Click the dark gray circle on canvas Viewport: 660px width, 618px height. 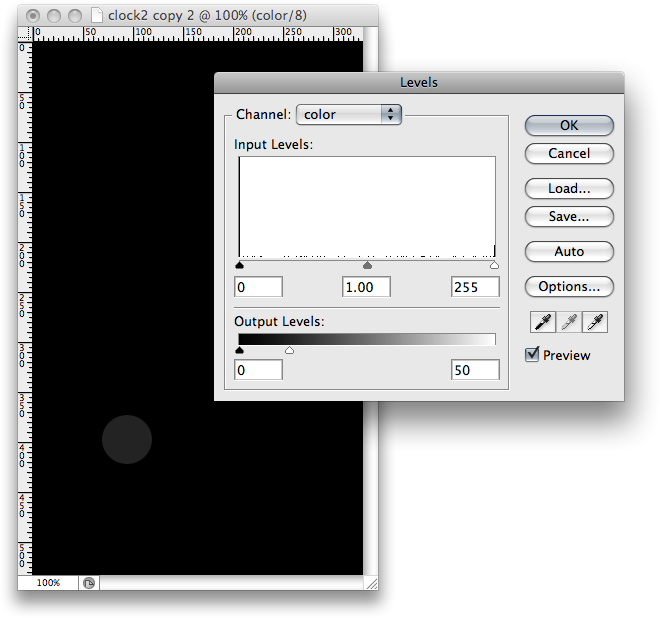[x=127, y=440]
